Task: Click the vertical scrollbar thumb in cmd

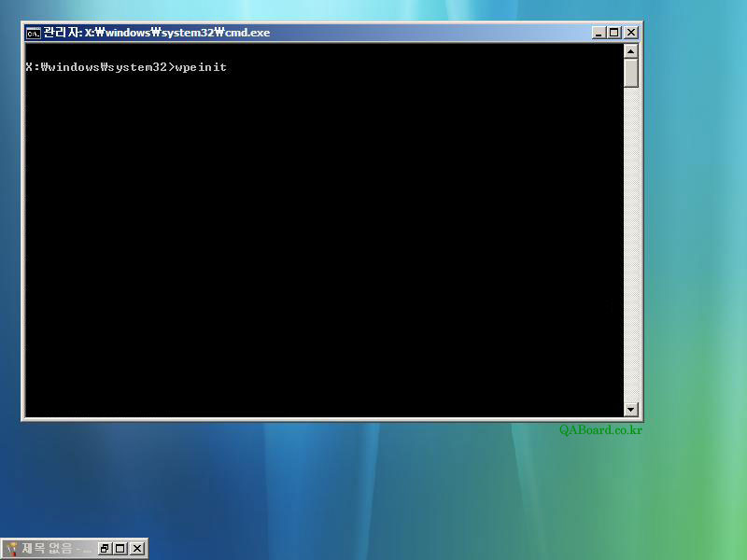Action: click(x=631, y=73)
